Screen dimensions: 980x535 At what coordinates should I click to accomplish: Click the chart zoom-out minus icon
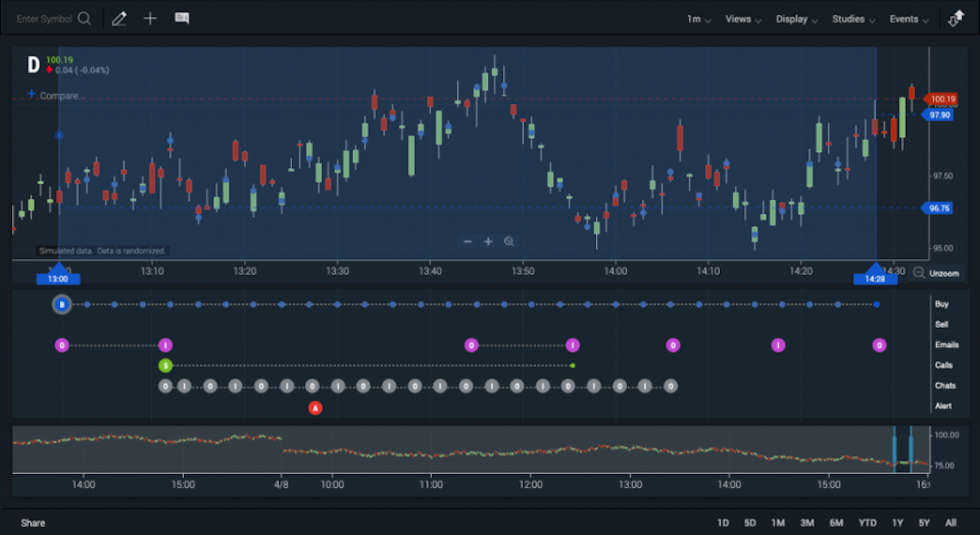coord(468,241)
